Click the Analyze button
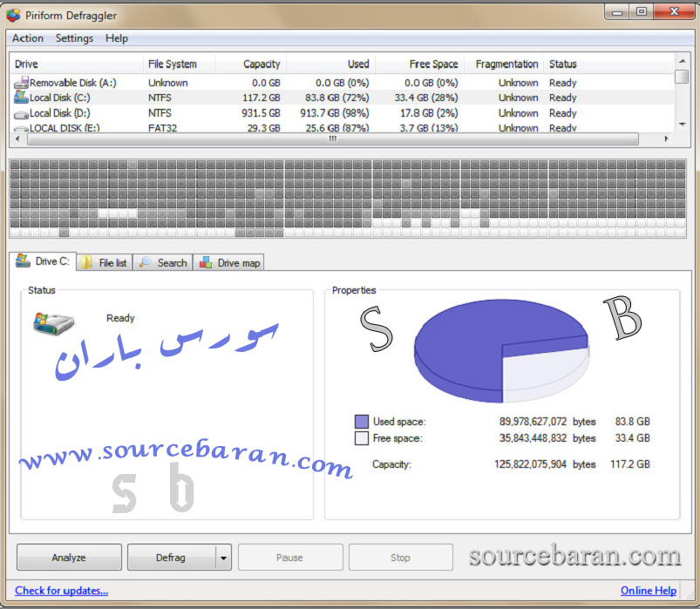 tap(69, 558)
